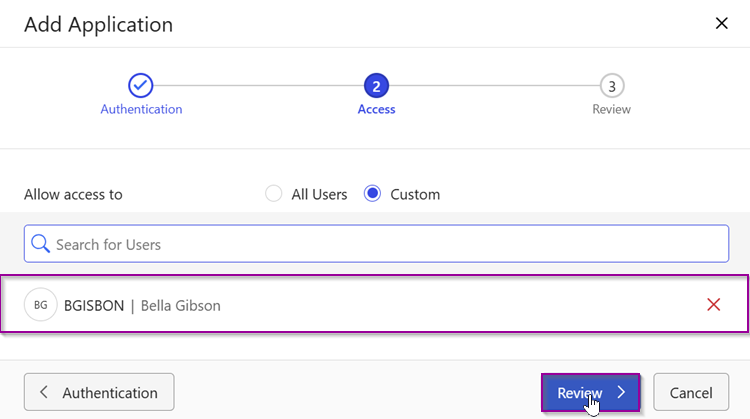Select the All Users radio option
Image resolution: width=750 pixels, height=419 pixels.
click(273, 194)
